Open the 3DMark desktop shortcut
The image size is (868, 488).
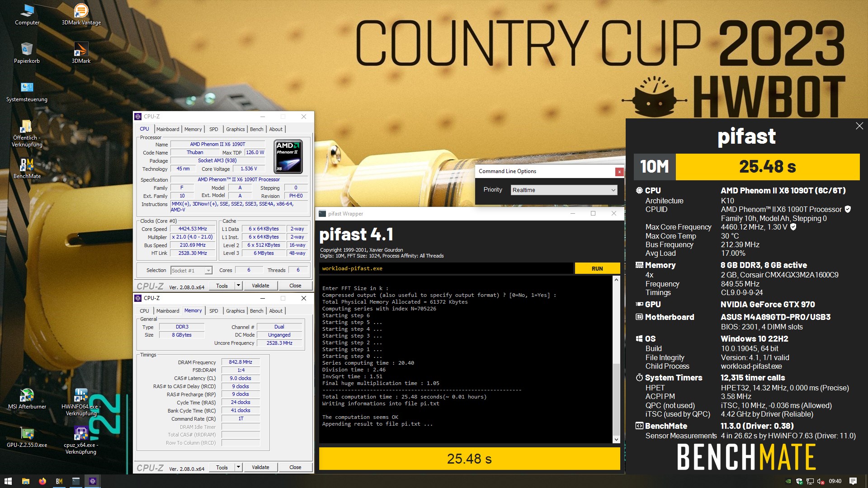point(81,53)
